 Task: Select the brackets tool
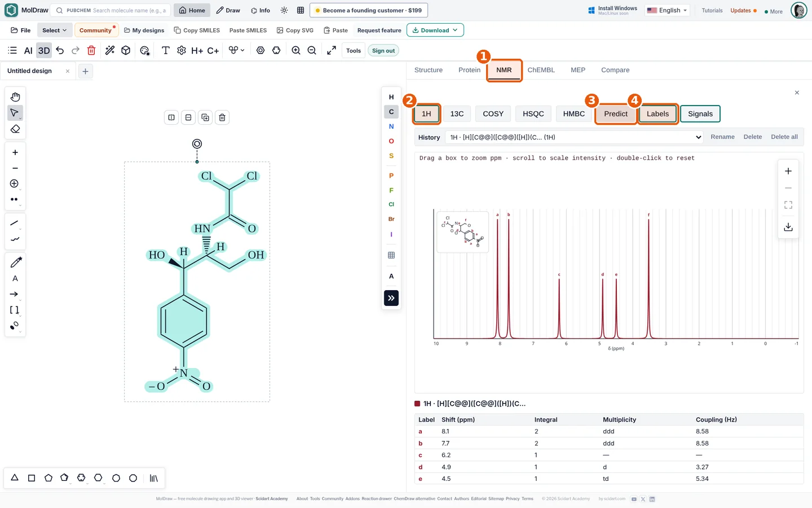point(15,310)
